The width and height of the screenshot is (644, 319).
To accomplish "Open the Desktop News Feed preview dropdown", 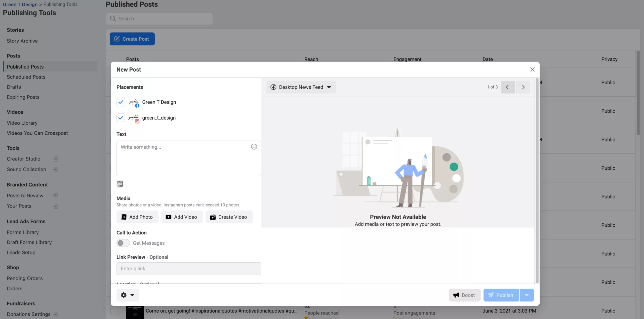I will click(301, 87).
